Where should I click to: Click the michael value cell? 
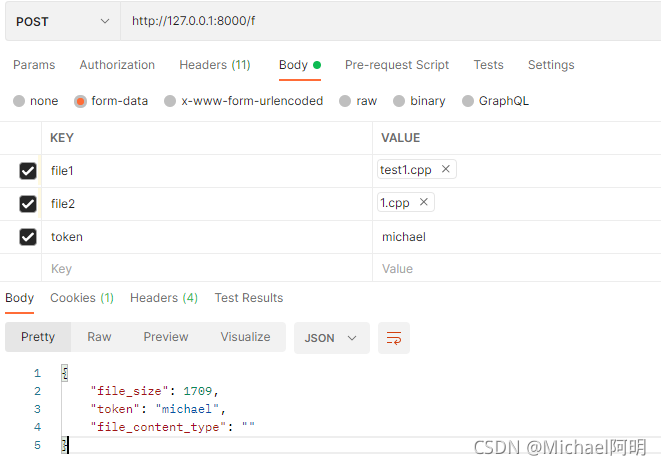(517, 237)
